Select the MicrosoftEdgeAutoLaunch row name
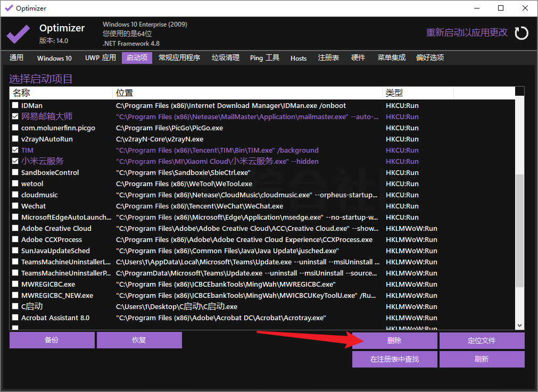The width and height of the screenshot is (538, 392). pos(66,217)
